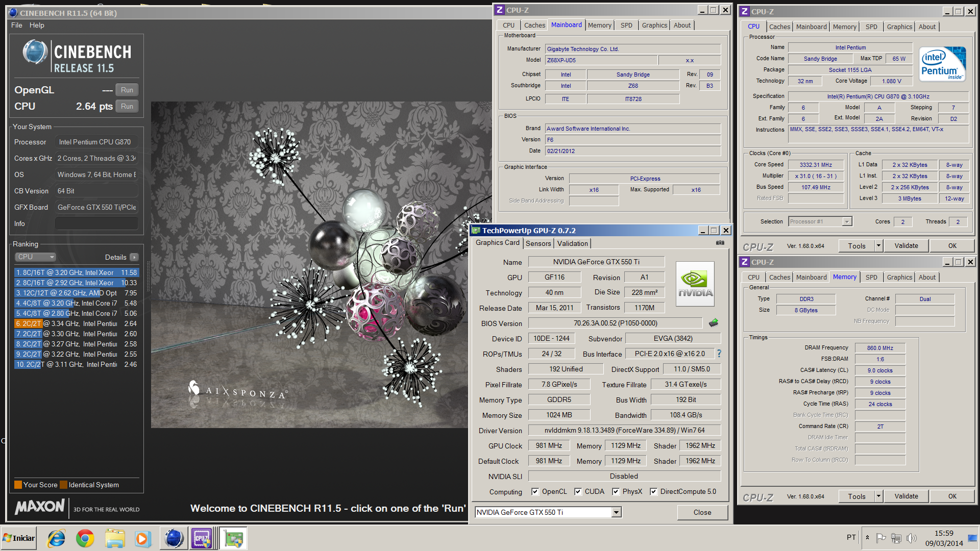
Task: Toggle the OpenCL checkbox
Action: 535,491
